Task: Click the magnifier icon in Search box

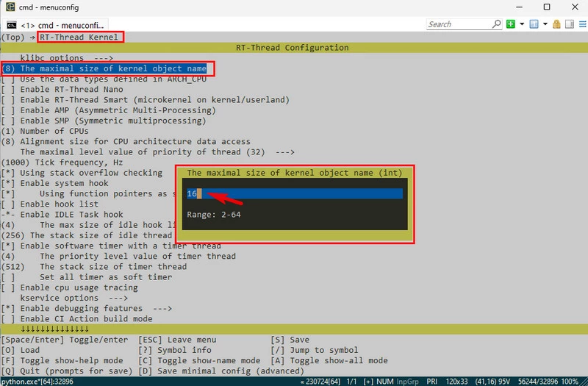Action: point(496,24)
